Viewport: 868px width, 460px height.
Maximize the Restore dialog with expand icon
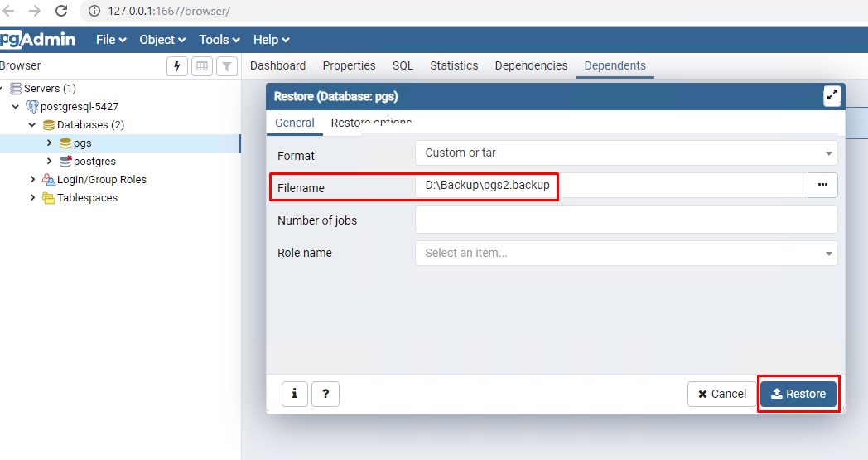click(832, 96)
